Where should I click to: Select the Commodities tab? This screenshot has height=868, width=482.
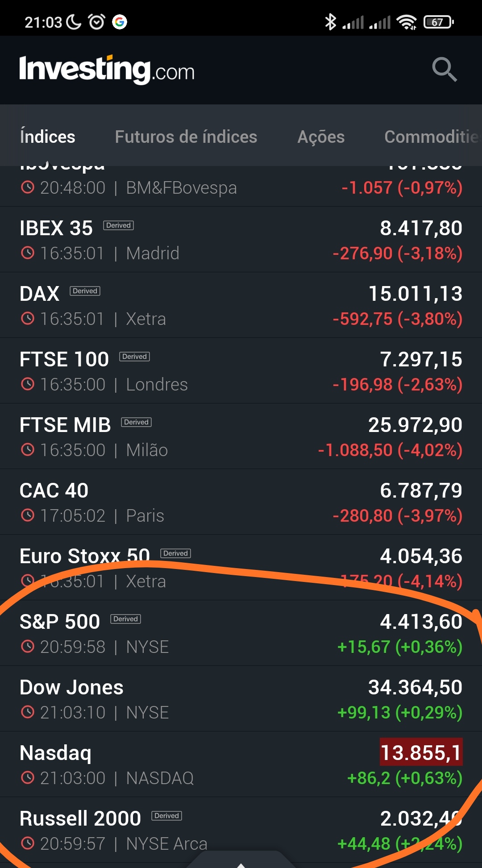(x=431, y=137)
